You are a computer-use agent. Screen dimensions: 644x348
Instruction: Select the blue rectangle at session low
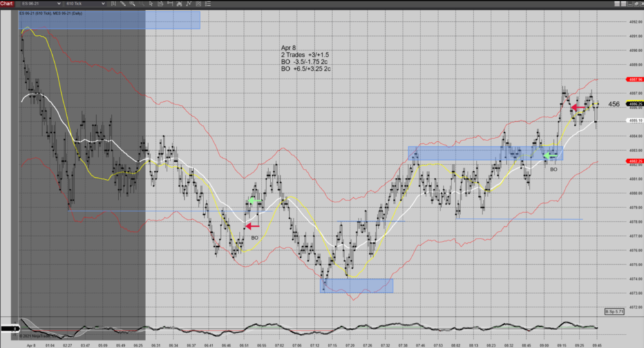356,285
